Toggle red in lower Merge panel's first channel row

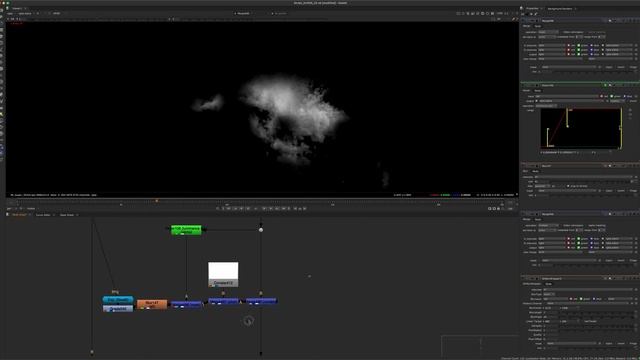[x=569, y=239]
